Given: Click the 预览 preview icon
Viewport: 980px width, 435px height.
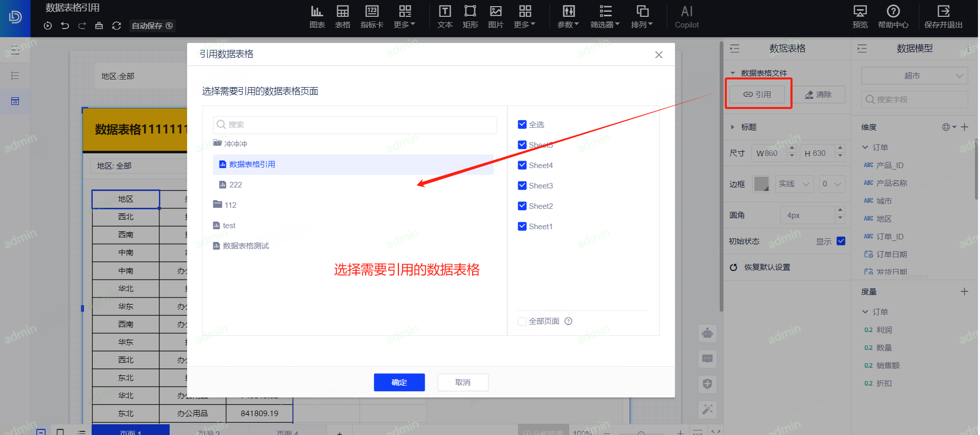Looking at the screenshot, I should coord(860,16).
